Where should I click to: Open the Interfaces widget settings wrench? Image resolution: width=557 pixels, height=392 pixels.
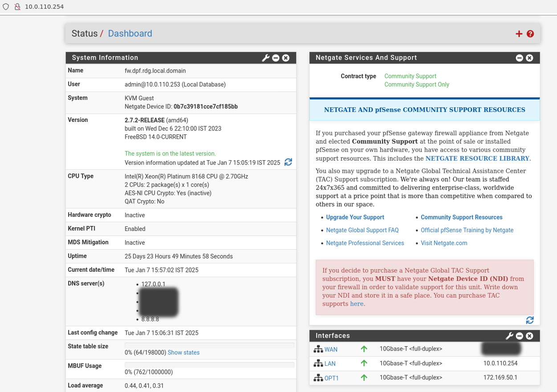[509, 335]
